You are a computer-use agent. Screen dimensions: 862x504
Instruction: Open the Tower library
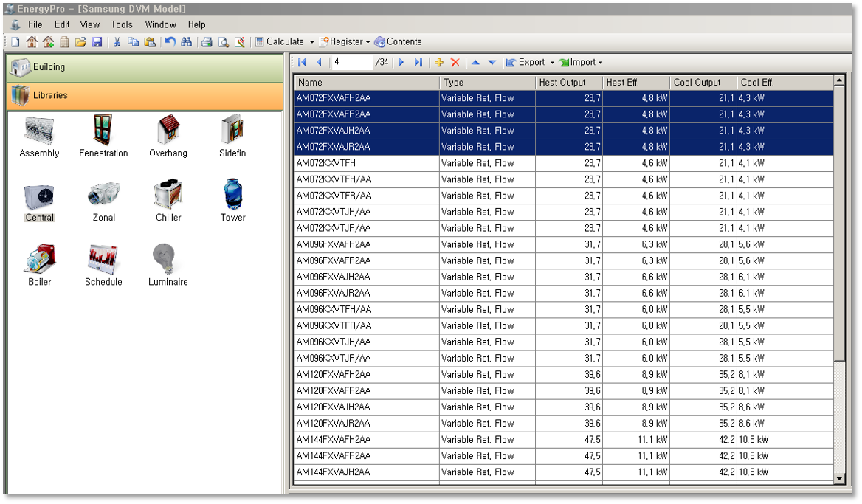click(233, 201)
